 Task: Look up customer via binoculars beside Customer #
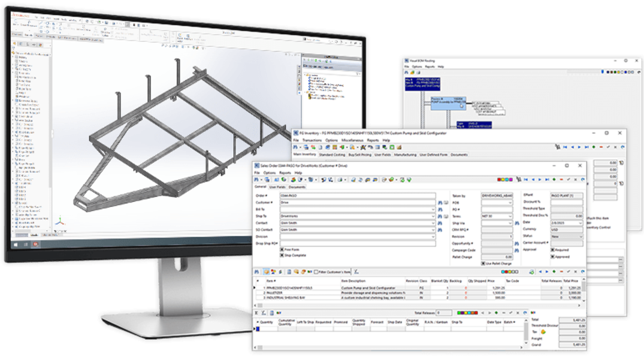tap(440, 203)
